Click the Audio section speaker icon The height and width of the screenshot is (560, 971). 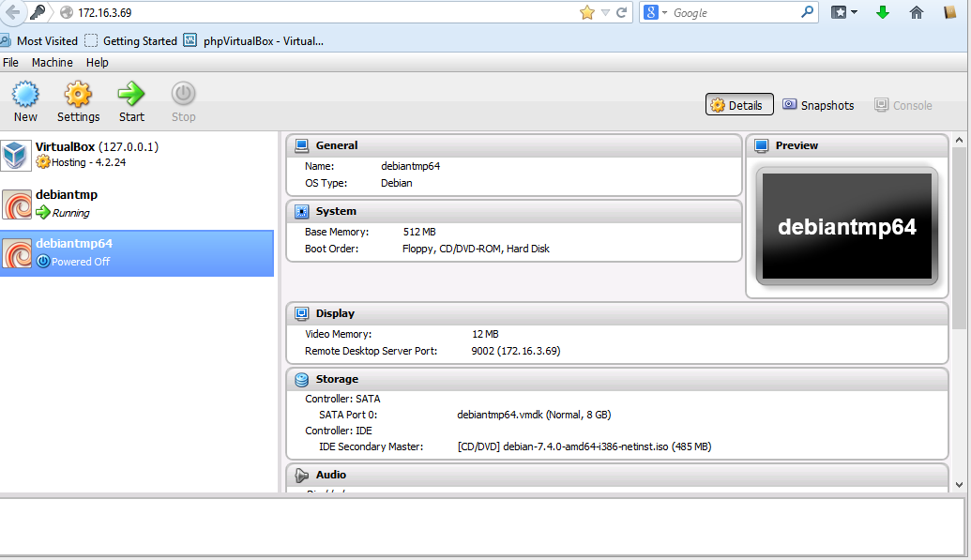click(301, 476)
